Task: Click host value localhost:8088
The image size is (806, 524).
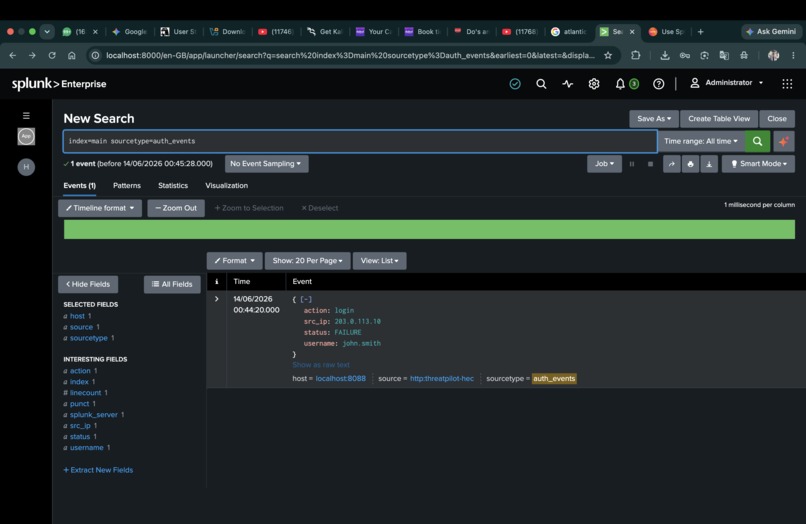Action: (x=340, y=378)
